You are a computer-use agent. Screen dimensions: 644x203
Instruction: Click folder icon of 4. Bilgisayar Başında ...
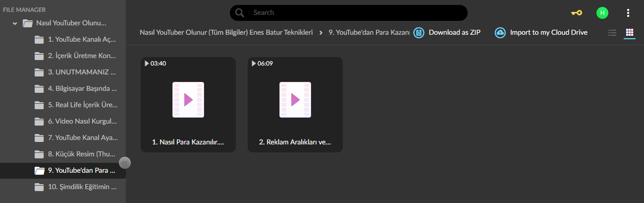point(39,89)
